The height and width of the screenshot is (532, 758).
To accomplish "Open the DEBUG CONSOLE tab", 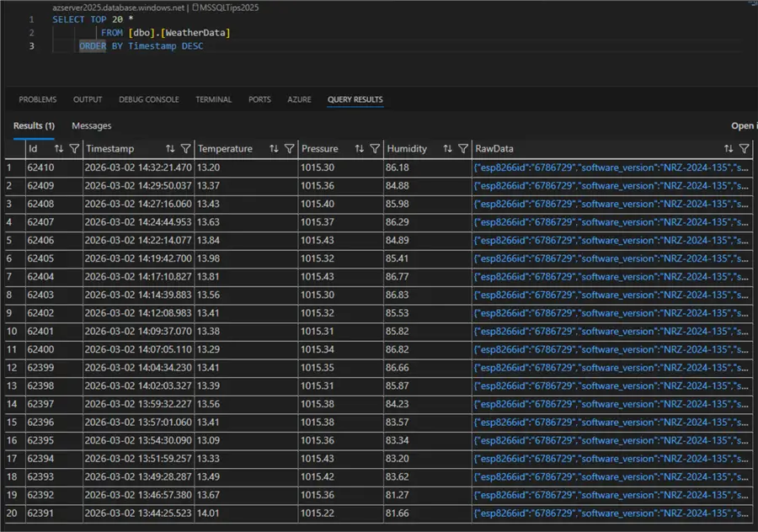I will coord(149,99).
